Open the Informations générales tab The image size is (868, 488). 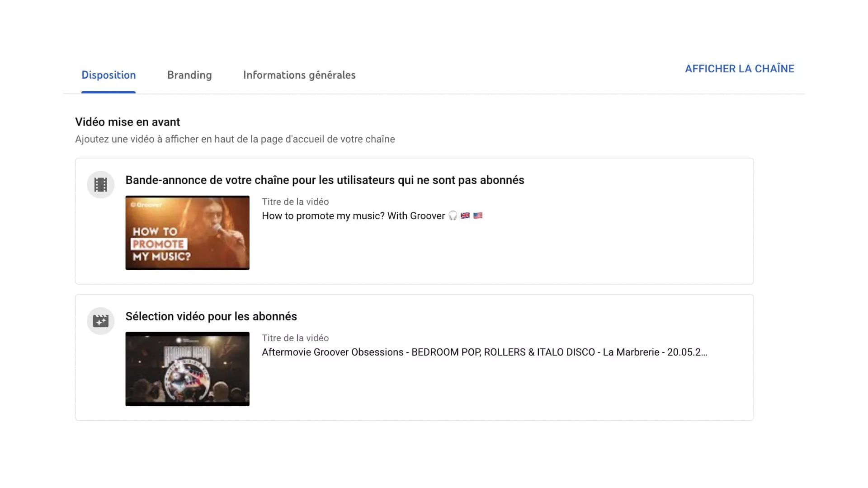tap(299, 75)
